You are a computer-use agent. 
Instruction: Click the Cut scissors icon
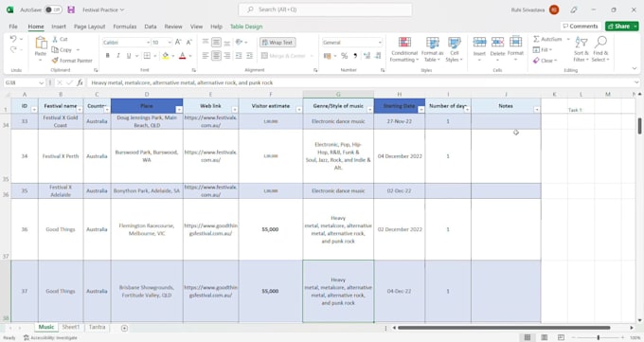pyautogui.click(x=55, y=39)
